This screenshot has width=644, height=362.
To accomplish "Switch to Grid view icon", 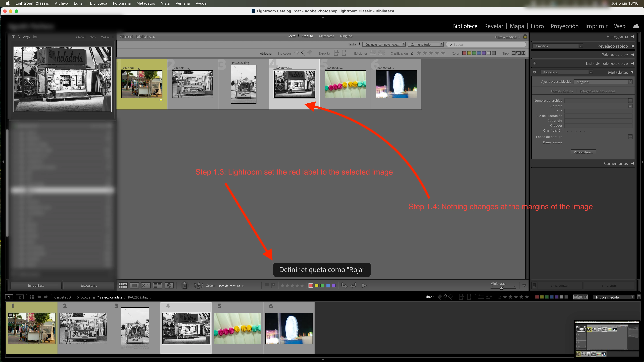I will tap(123, 286).
